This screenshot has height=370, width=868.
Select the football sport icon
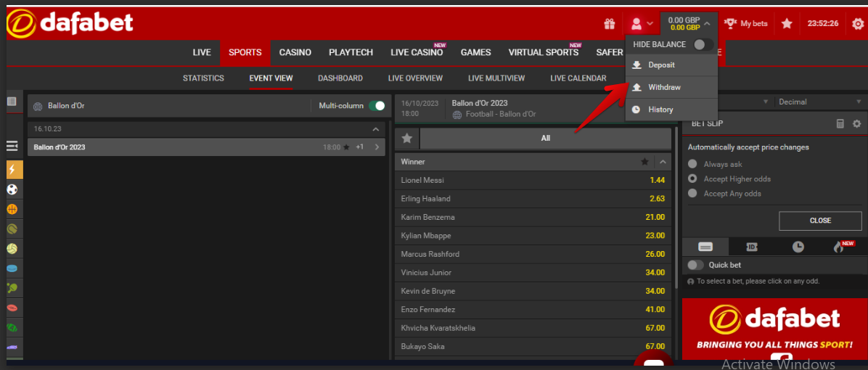(12, 189)
